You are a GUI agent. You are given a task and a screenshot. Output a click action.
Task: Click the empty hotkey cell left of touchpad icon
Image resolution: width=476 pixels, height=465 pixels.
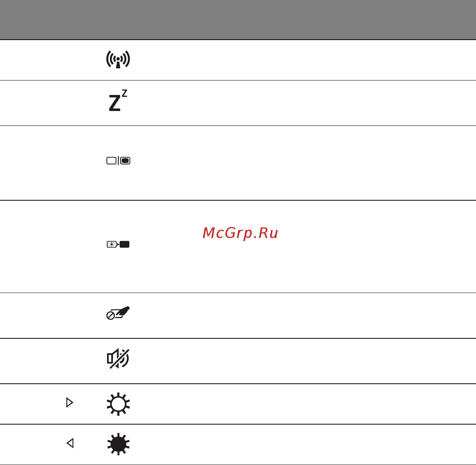tap(46, 315)
